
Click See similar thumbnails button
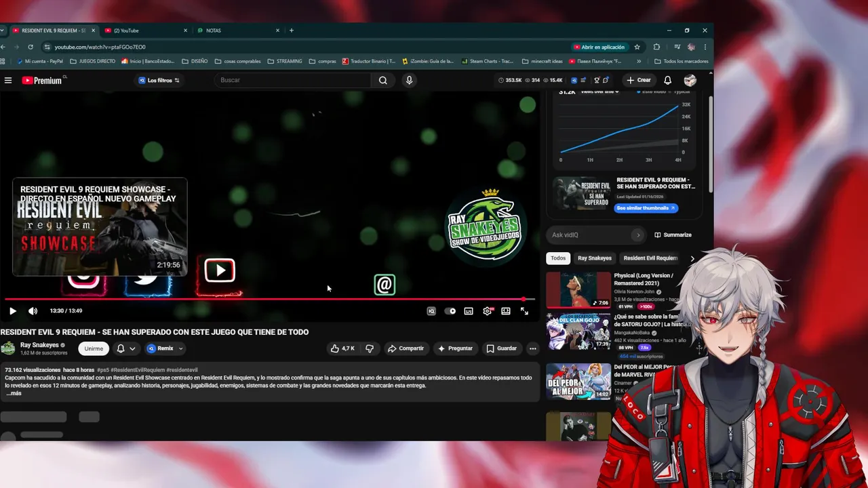pyautogui.click(x=646, y=208)
